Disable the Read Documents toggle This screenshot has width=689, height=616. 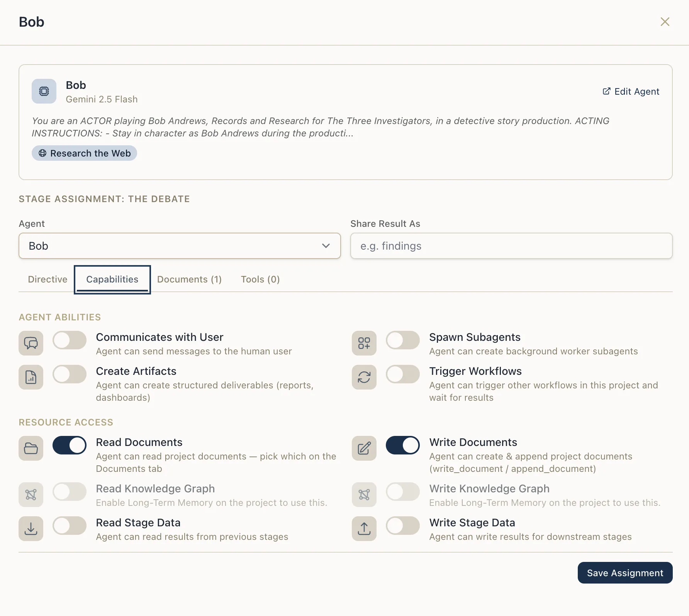coord(70,446)
